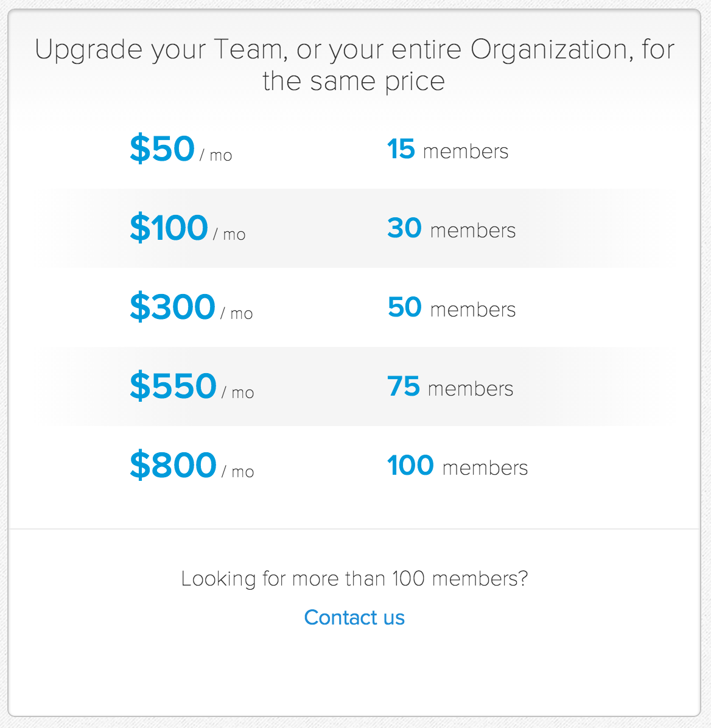Choose the $800 per month price
Image resolution: width=711 pixels, height=728 pixels.
[173, 465]
